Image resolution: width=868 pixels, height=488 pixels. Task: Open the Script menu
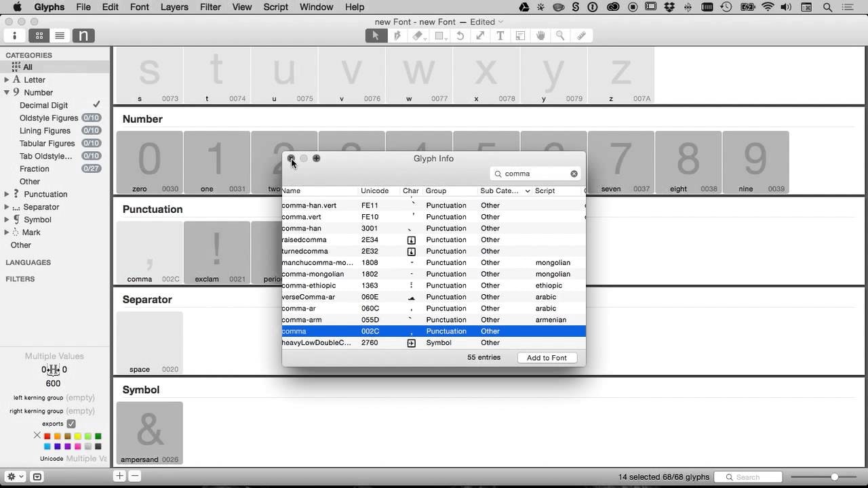tap(275, 7)
